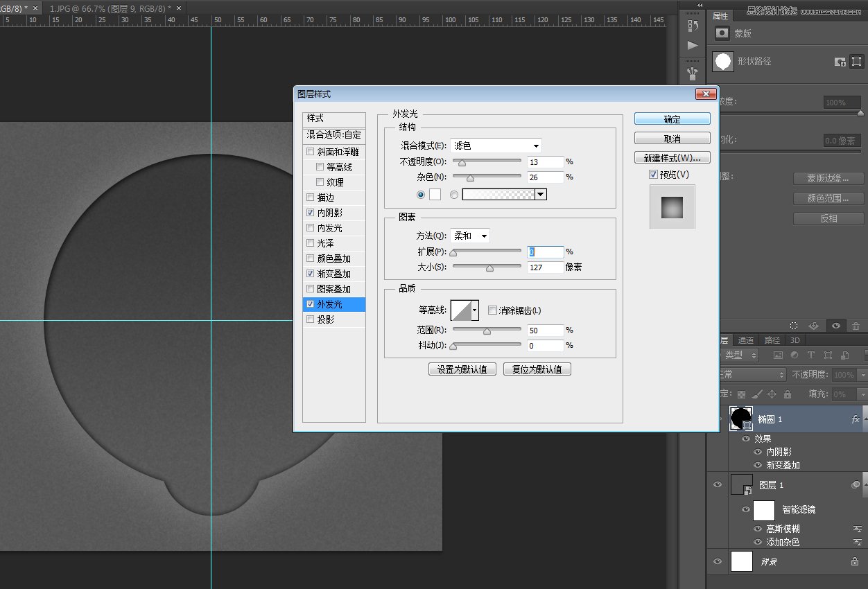Click the lock-all padlock icon in Layers panel
868x589 pixels.
pyautogui.click(x=788, y=394)
